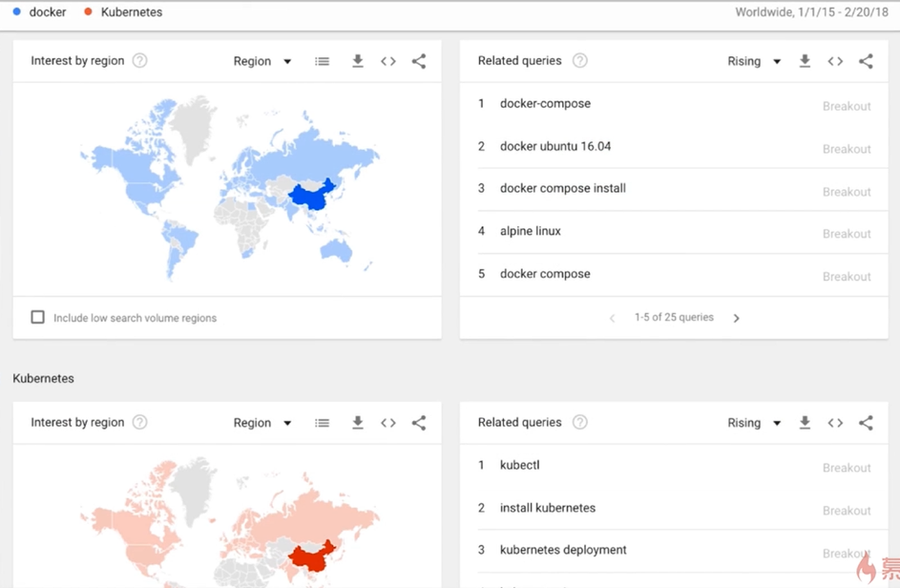
Task: Open the docker compose install query
Action: [x=562, y=188]
